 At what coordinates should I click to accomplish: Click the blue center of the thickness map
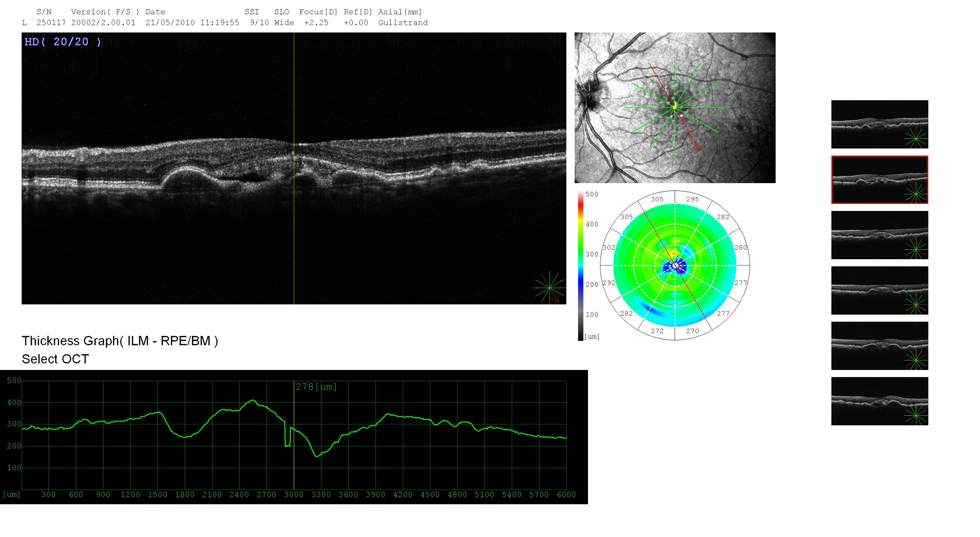[675, 266]
